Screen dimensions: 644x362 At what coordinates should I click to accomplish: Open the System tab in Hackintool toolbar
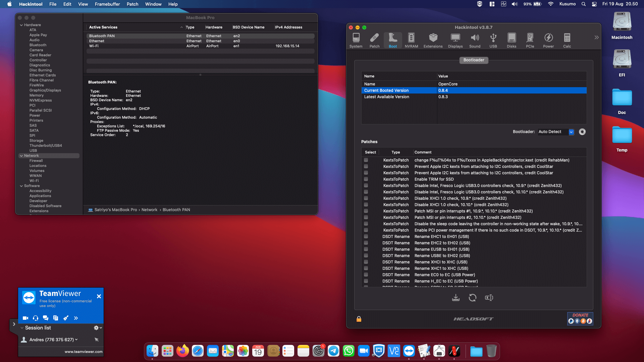[356, 41]
